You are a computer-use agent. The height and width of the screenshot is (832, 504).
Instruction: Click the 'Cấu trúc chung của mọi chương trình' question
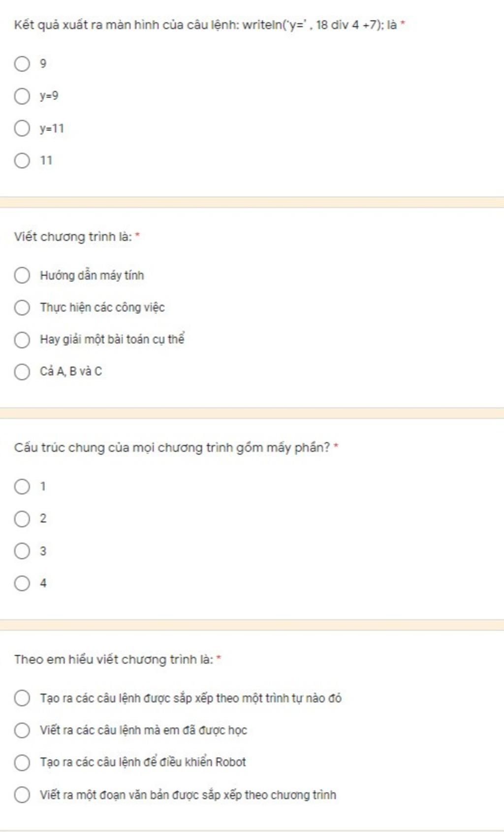coord(172,448)
